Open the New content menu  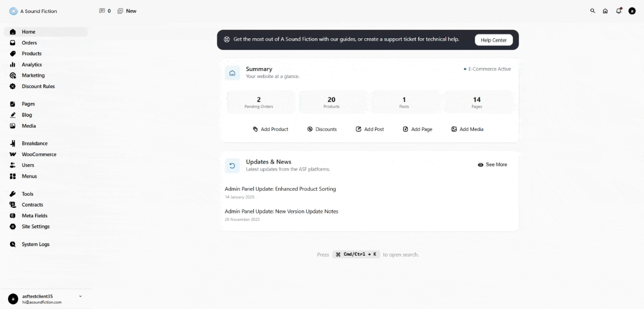click(127, 11)
